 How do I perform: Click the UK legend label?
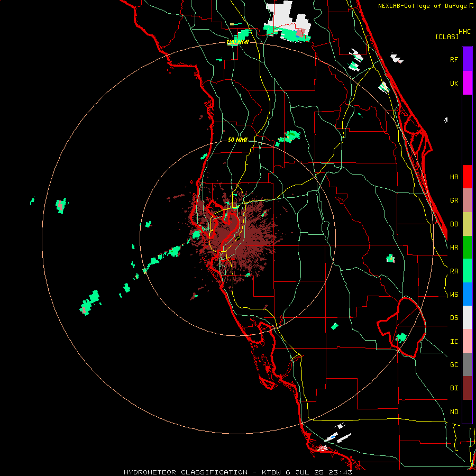click(x=454, y=83)
